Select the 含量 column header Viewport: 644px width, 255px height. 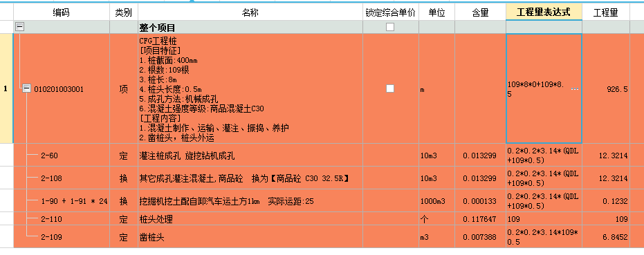click(480, 12)
